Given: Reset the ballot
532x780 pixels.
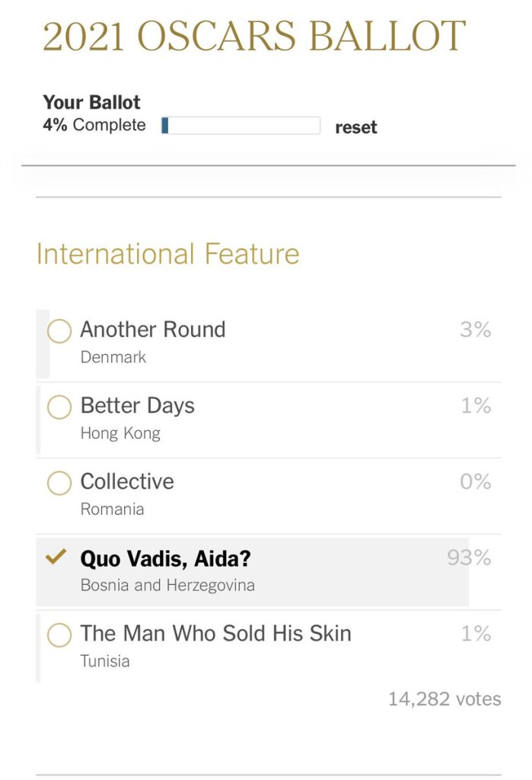Looking at the screenshot, I should 356,127.
